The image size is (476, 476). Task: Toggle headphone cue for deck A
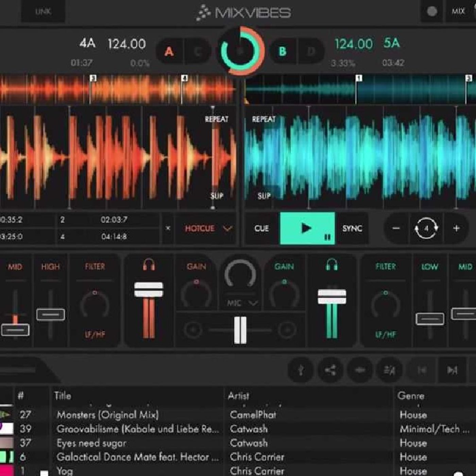click(149, 265)
